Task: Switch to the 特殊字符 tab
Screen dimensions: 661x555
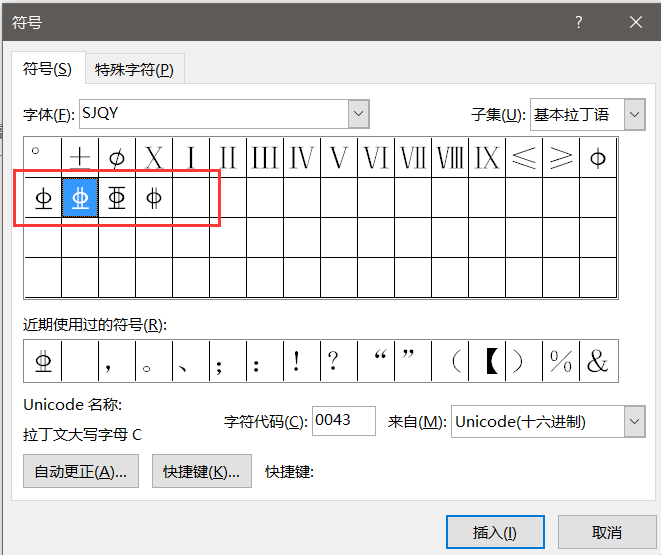Action: [x=134, y=69]
